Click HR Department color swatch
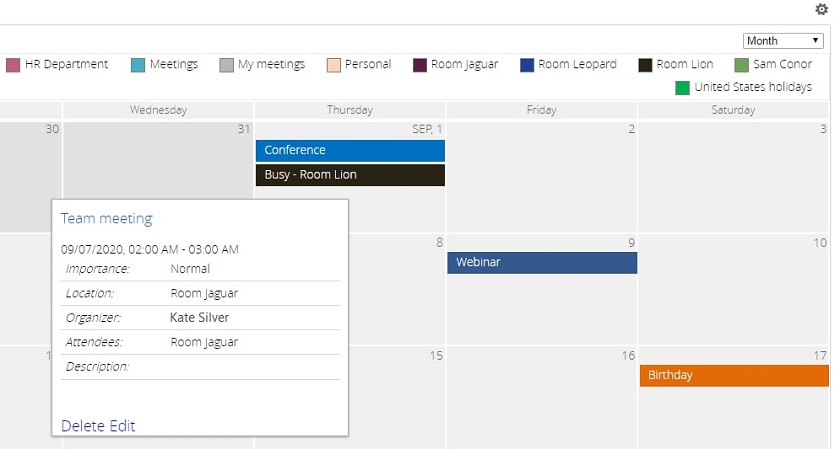 click(13, 65)
